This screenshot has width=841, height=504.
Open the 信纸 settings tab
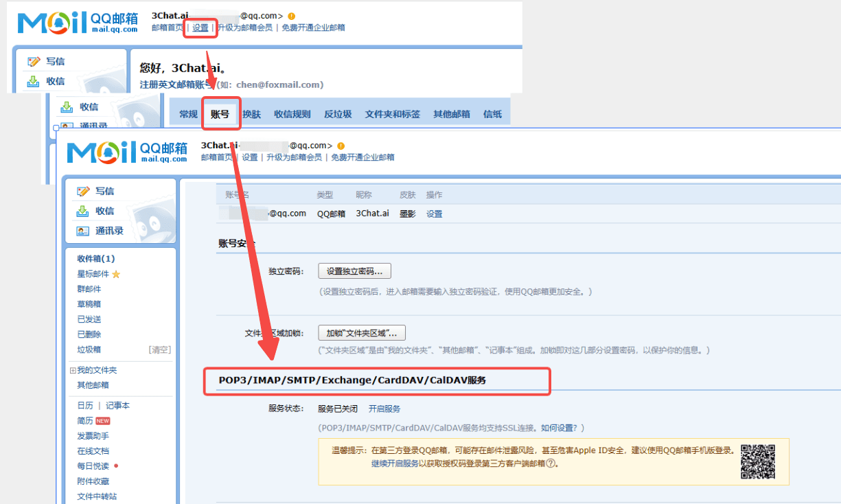pyautogui.click(x=493, y=114)
